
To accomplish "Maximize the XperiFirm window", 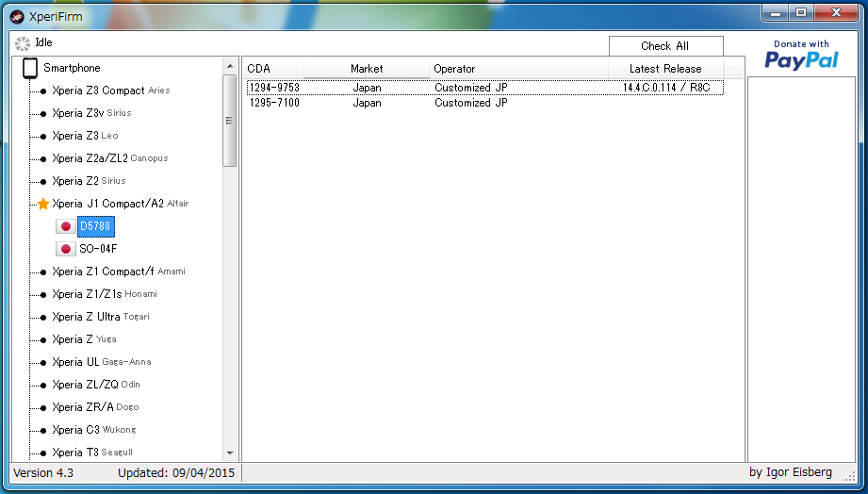I will pos(801,13).
